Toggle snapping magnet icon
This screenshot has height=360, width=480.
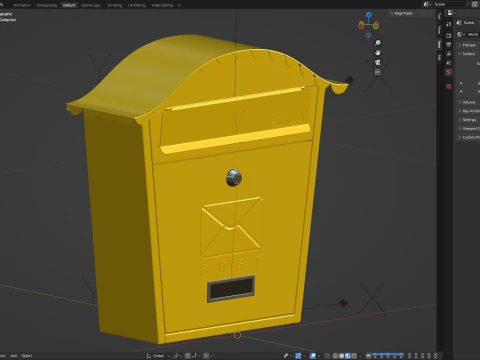click(188, 356)
